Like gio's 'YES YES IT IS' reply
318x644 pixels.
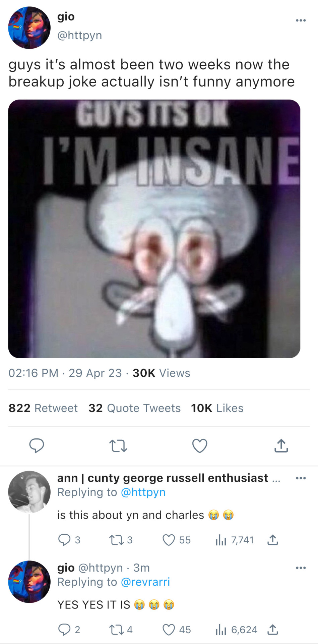(169, 630)
